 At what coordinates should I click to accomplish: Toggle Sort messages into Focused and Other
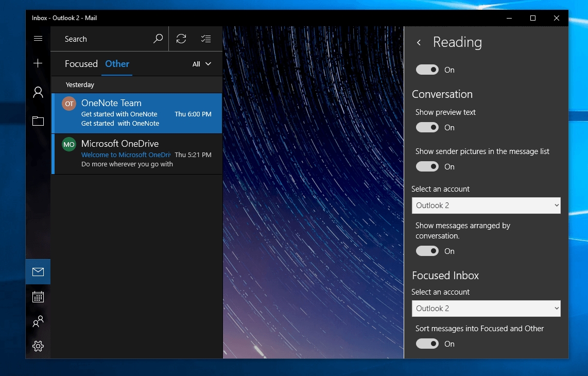pos(427,344)
